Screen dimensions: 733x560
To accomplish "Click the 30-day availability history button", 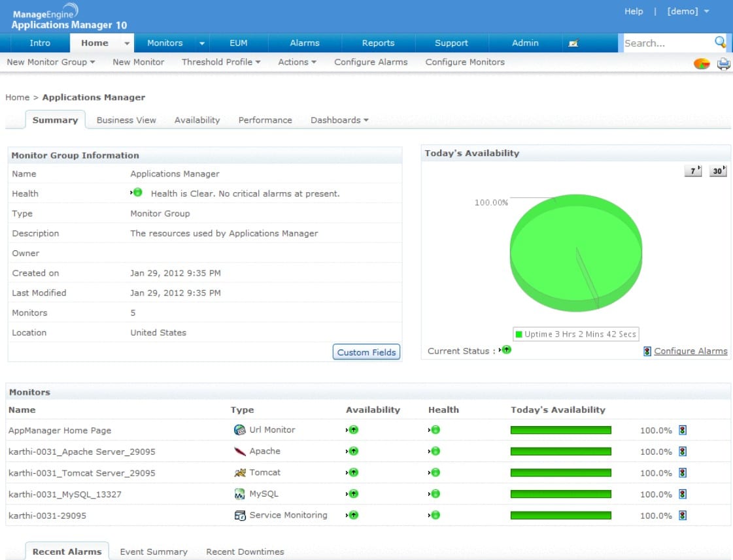I will click(717, 171).
